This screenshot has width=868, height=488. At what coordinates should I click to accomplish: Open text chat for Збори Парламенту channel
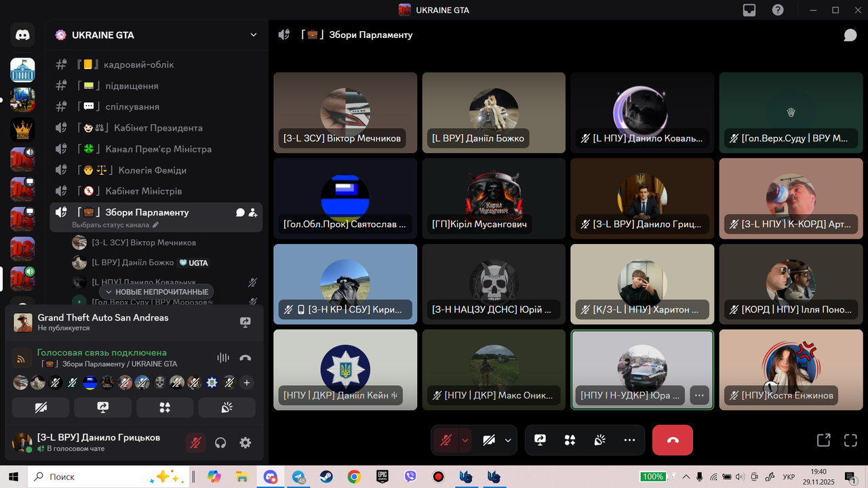pyautogui.click(x=240, y=212)
